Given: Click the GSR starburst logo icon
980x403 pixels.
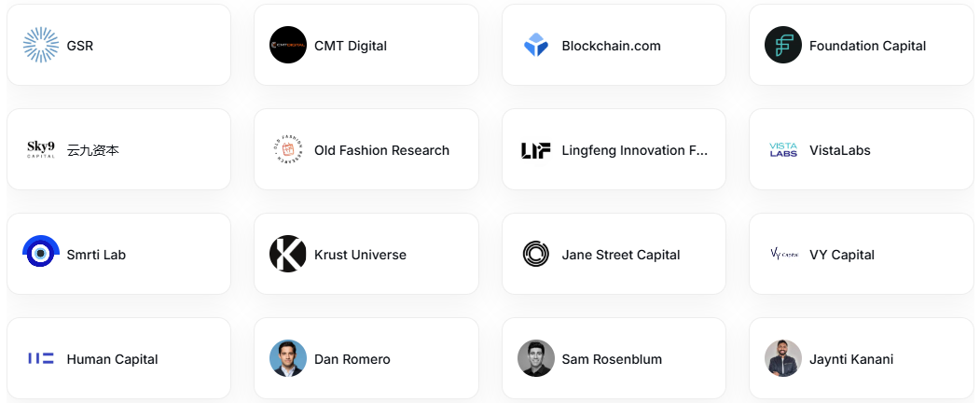Looking at the screenshot, I should pyautogui.click(x=41, y=45).
